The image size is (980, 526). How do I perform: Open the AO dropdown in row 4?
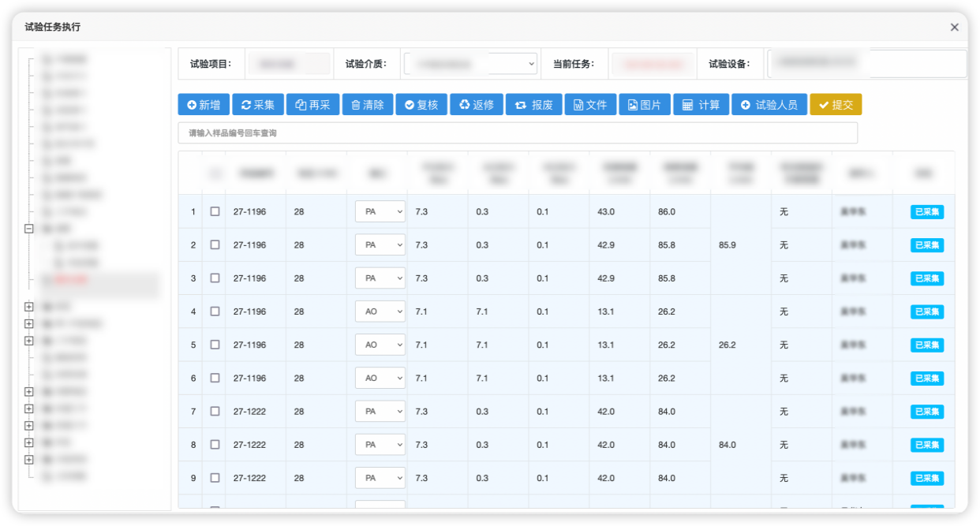380,311
